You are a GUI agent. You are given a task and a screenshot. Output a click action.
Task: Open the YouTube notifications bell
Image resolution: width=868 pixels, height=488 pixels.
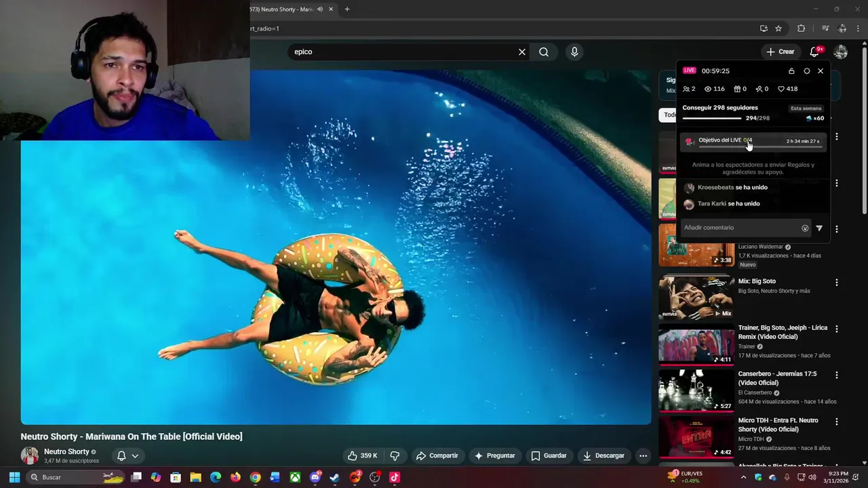coord(815,52)
